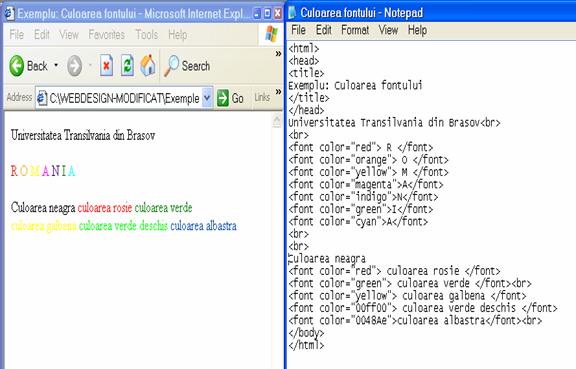Screen dimensions: 576x369
Task: Click Notepad line with font color="00ff00"
Action: 423,308
